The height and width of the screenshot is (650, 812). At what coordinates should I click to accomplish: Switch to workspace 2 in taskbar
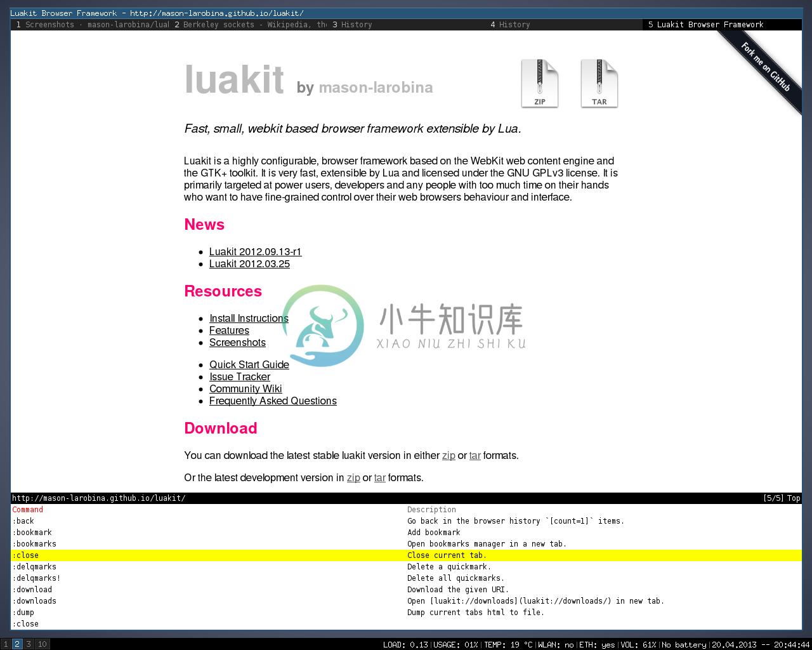pyautogui.click(x=17, y=644)
